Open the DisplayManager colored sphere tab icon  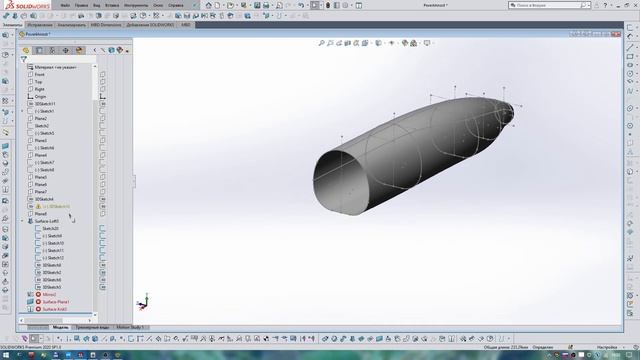[79, 50]
